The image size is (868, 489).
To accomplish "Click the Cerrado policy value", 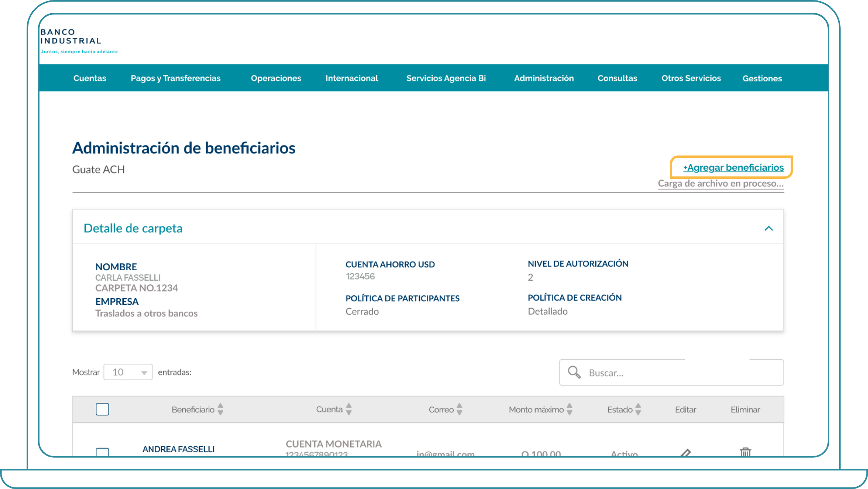I will pyautogui.click(x=362, y=311).
